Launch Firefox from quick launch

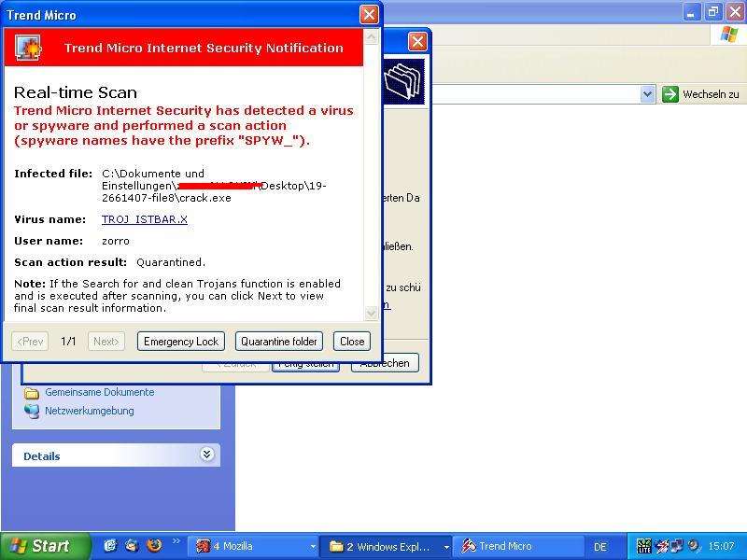(x=154, y=545)
